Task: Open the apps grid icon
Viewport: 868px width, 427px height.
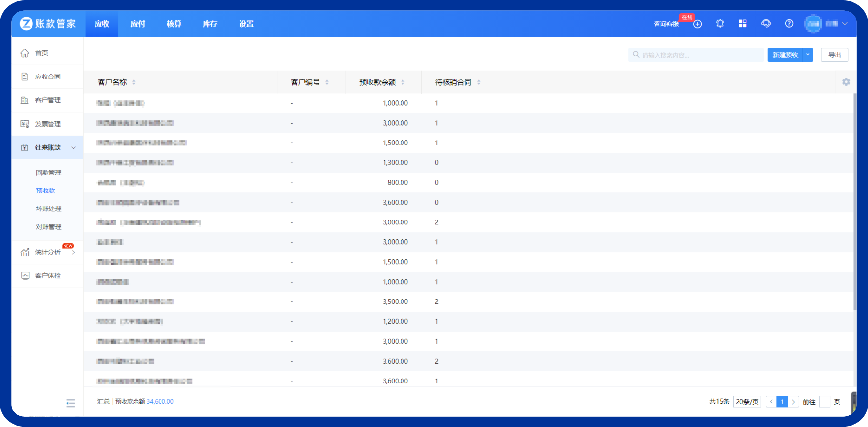Action: coord(742,24)
